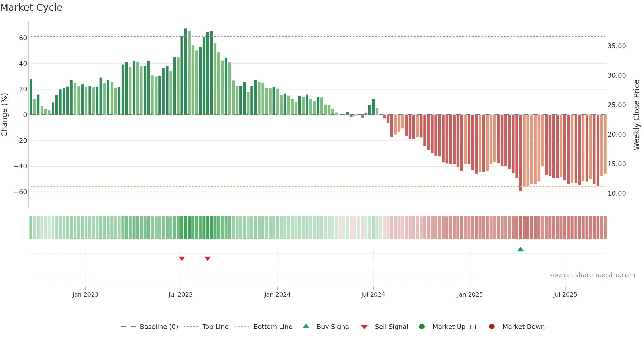Toggle the Market Down -- legend entry
This screenshot has width=644, height=362.
pyautogui.click(x=520, y=327)
